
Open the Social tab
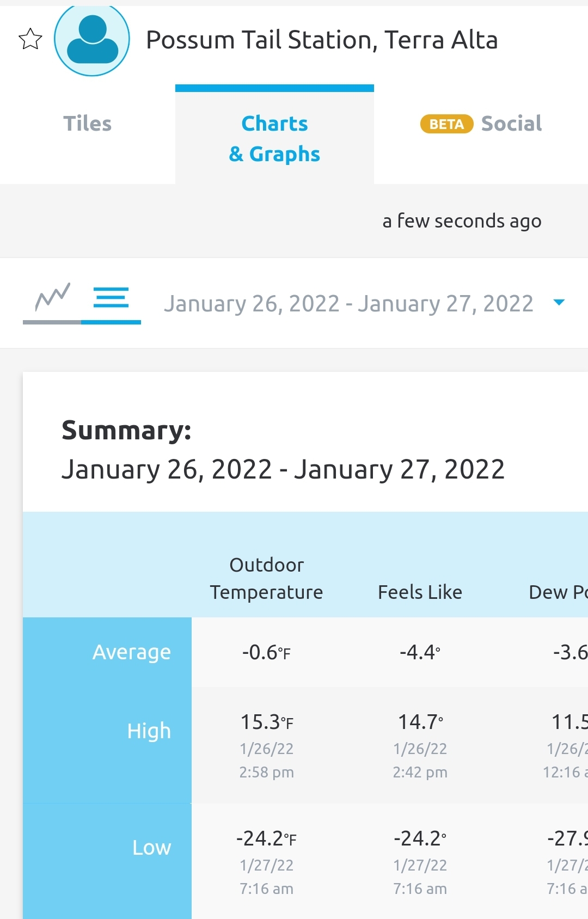click(511, 124)
